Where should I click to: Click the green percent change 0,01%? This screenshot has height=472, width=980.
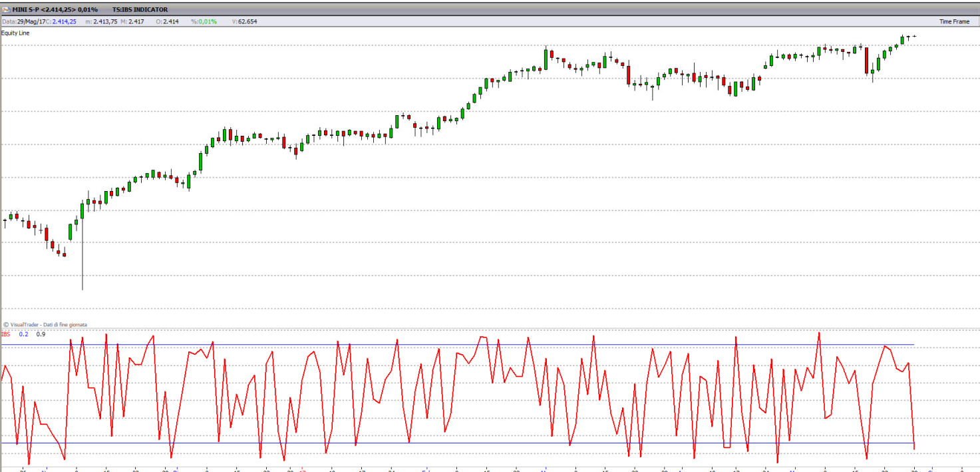[x=208, y=21]
